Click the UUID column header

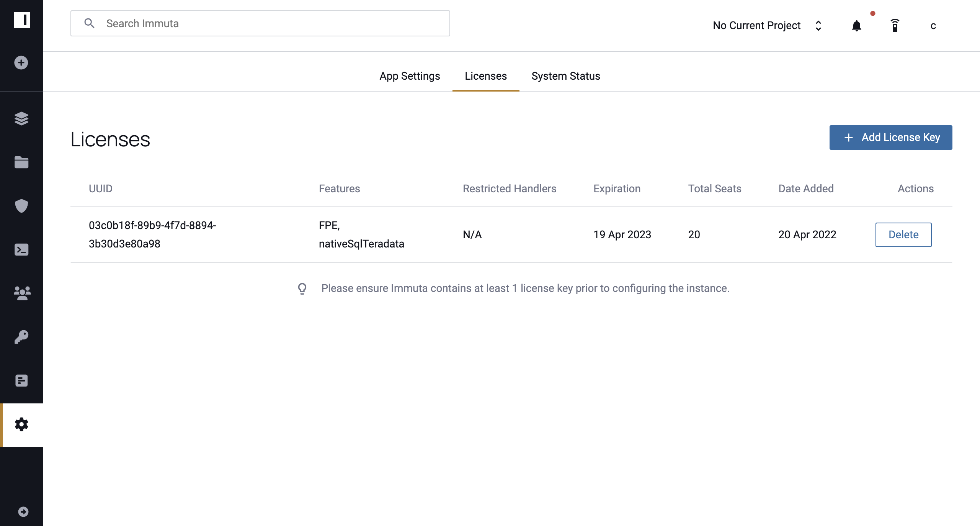(101, 188)
